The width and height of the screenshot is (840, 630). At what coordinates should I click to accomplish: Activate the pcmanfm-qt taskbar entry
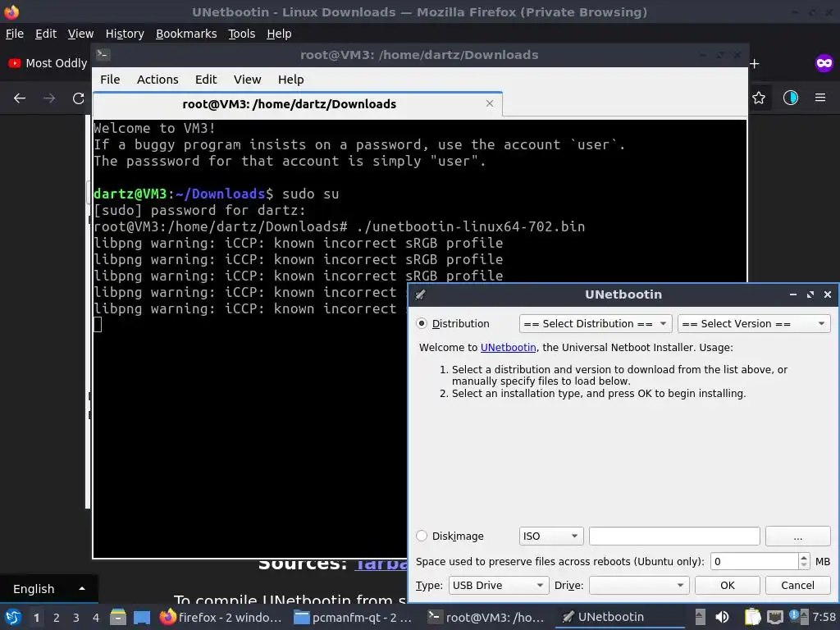point(354,617)
